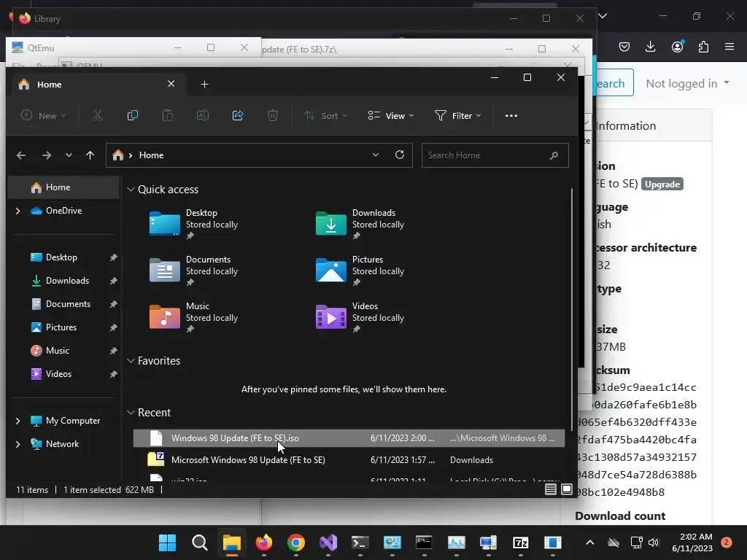Click the Paste icon in Explorer toolbar
Viewport: 747px width, 560px height.
coord(168,115)
